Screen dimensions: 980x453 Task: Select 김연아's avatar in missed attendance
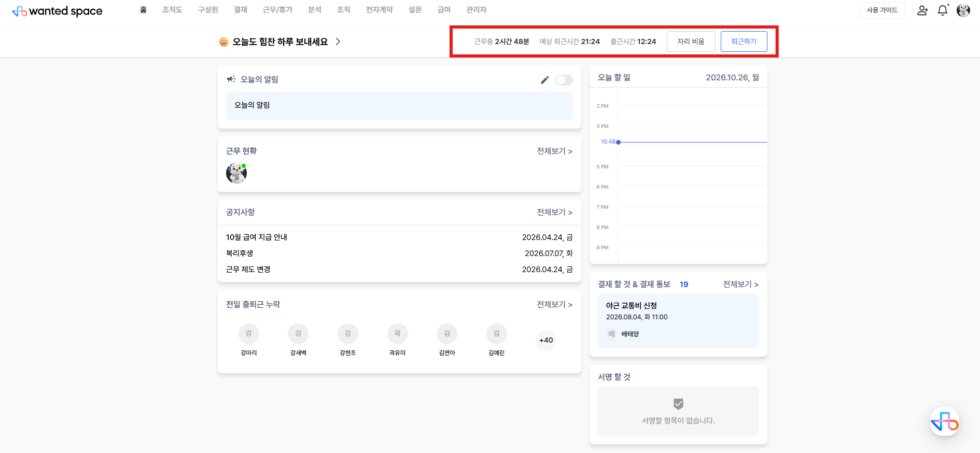447,333
